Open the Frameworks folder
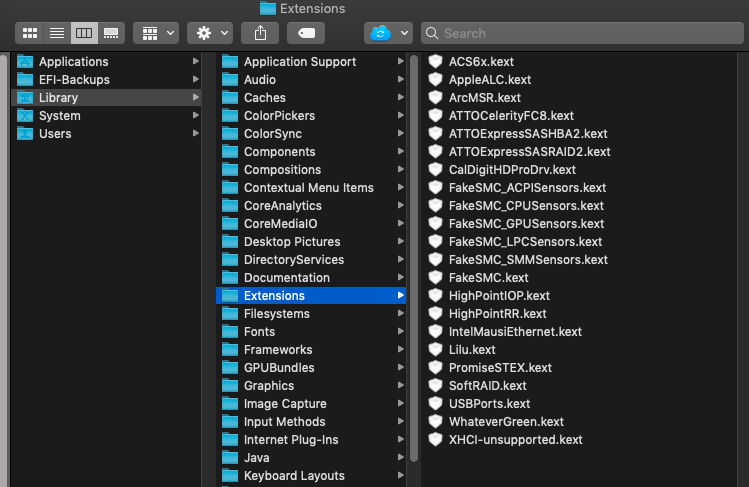The width and height of the screenshot is (749, 487). 311,349
